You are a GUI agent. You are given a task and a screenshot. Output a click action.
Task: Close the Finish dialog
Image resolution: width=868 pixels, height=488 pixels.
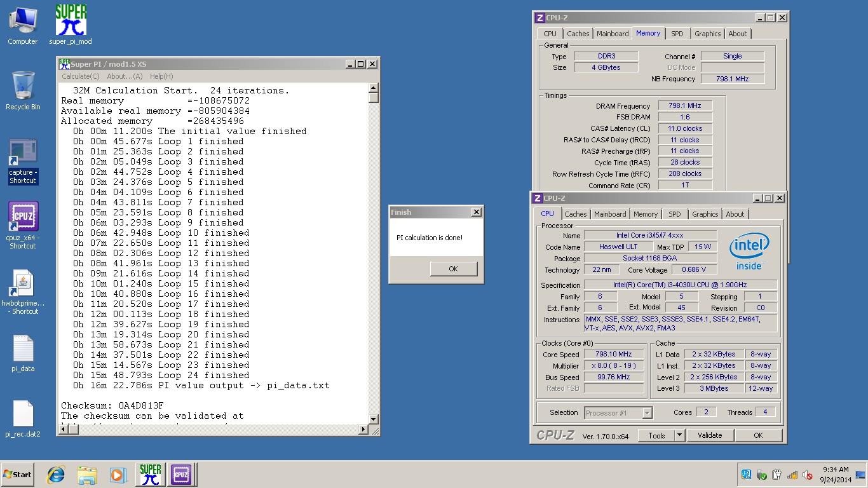(476, 212)
